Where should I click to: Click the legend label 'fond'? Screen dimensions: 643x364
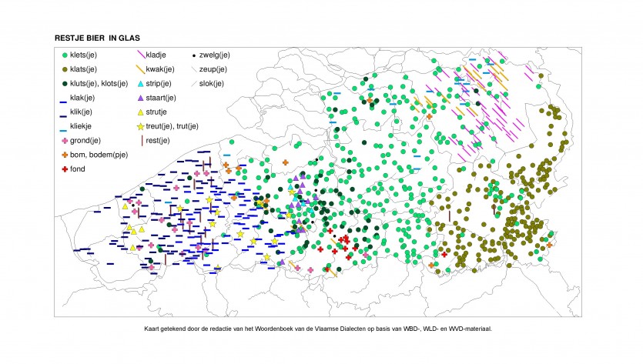click(x=78, y=169)
